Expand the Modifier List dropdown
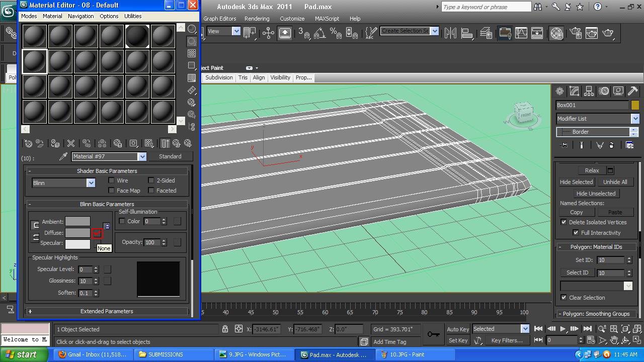The width and height of the screenshot is (644, 362). coord(635,119)
